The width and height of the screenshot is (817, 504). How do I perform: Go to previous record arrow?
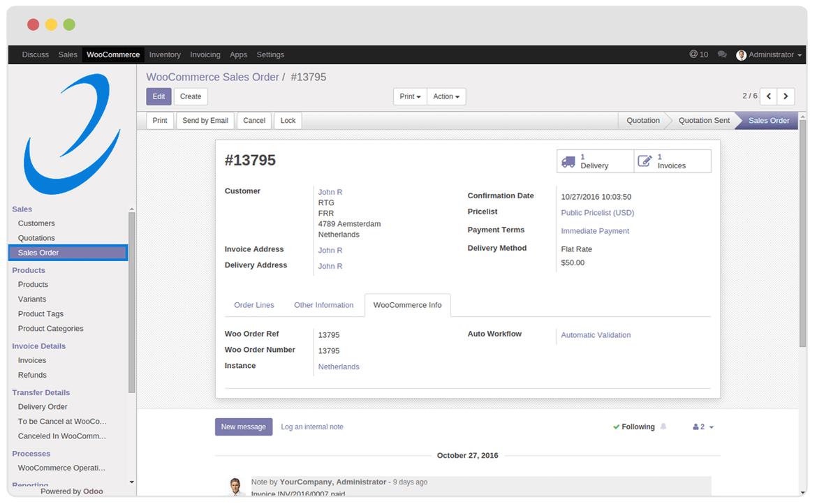tap(769, 96)
